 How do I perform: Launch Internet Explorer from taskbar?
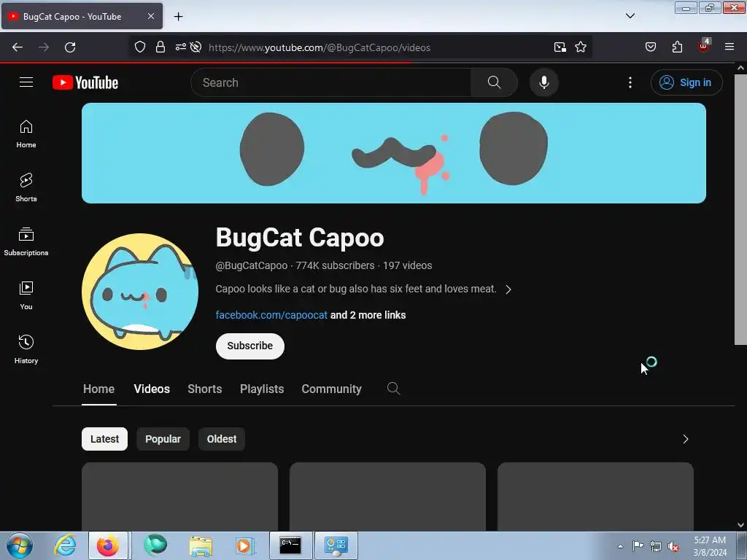click(65, 545)
